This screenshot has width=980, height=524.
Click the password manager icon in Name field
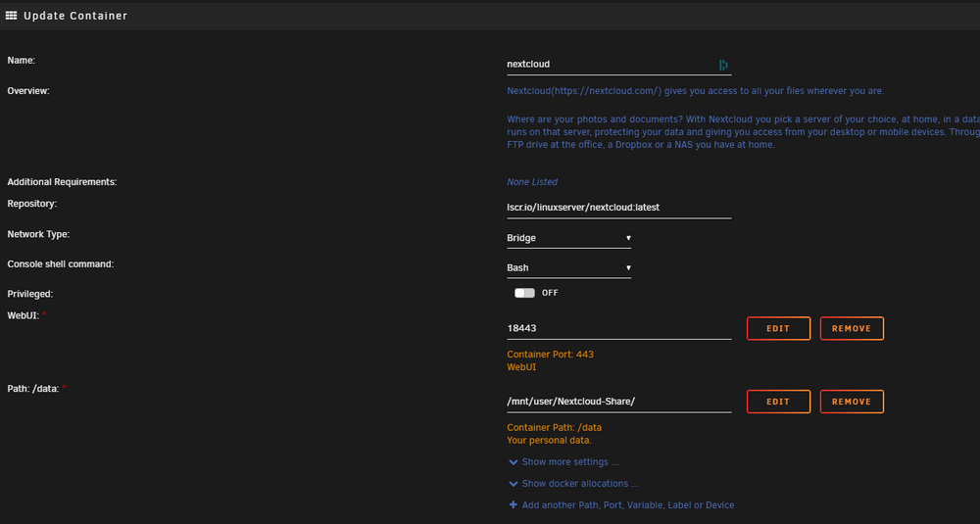pos(723,65)
